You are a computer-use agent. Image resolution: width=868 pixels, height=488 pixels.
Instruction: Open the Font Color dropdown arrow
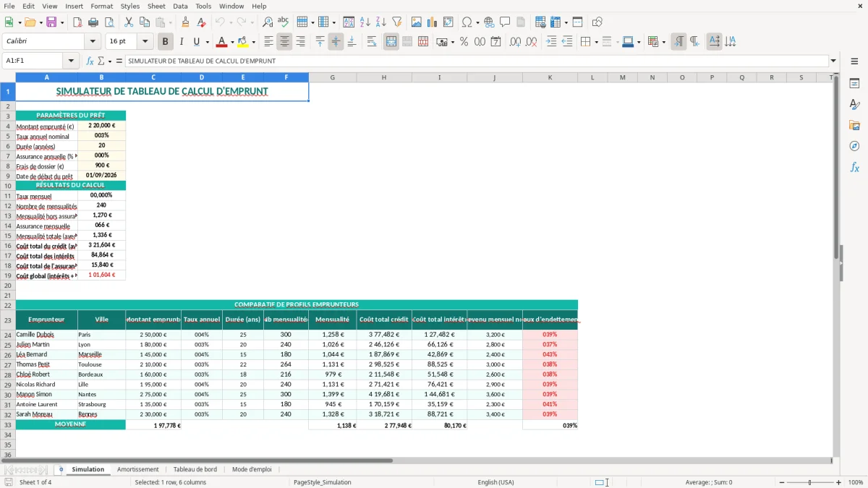tap(232, 42)
